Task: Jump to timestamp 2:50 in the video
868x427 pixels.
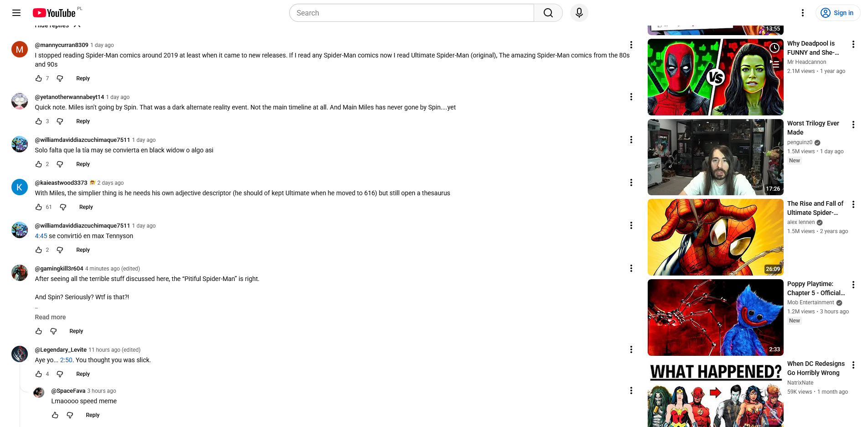Action: coord(66,360)
